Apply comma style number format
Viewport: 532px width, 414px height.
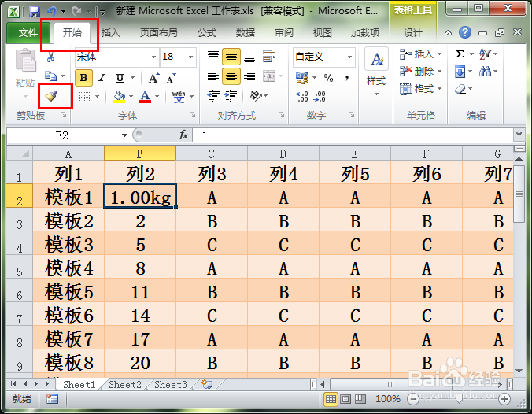pos(347,78)
